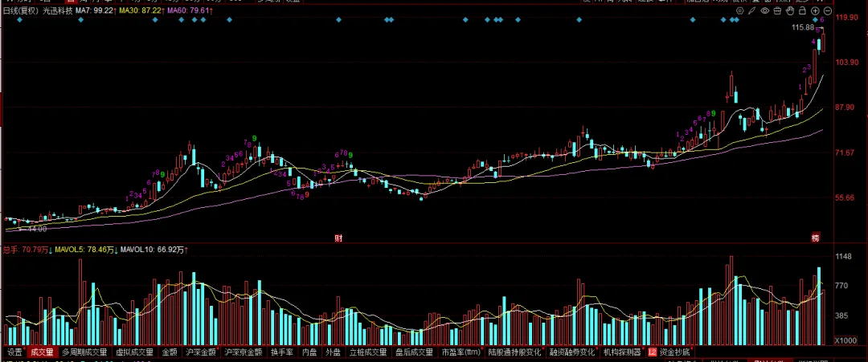Image resolution: width=868 pixels, height=362 pixels.
Task: Click the 总手: 70.79万 volume label
Action: click(x=27, y=250)
